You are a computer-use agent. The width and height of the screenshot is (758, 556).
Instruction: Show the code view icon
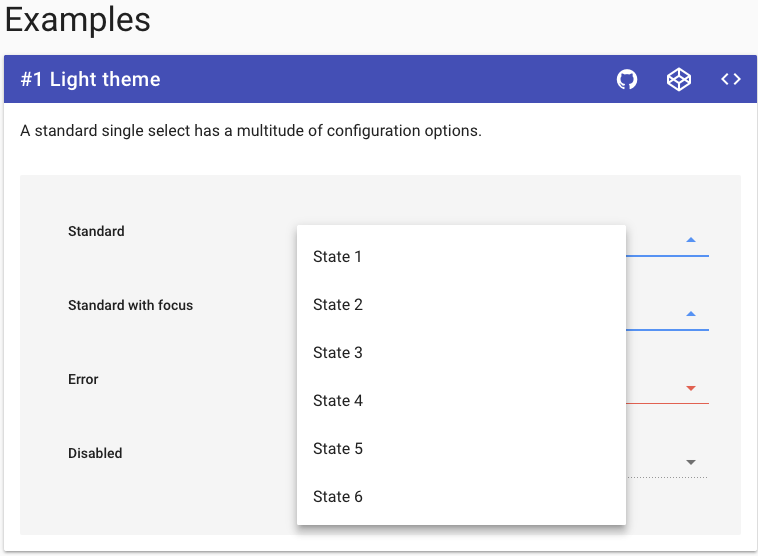click(x=731, y=80)
